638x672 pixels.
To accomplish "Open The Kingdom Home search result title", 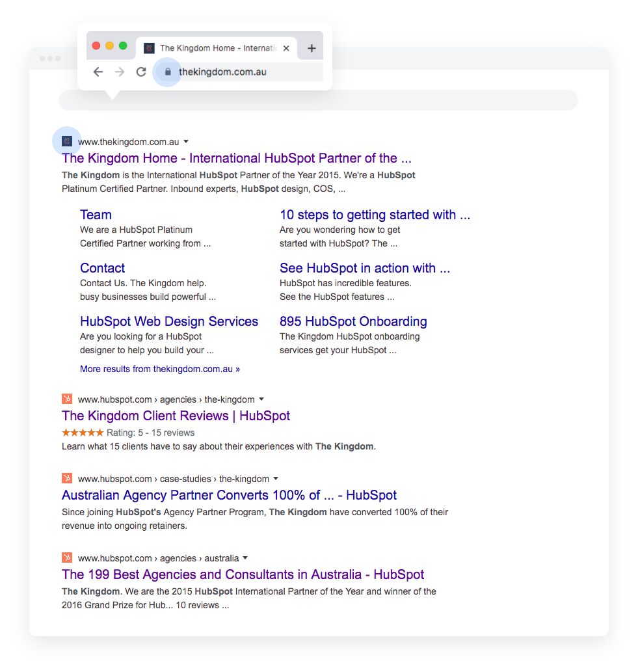I will click(237, 158).
